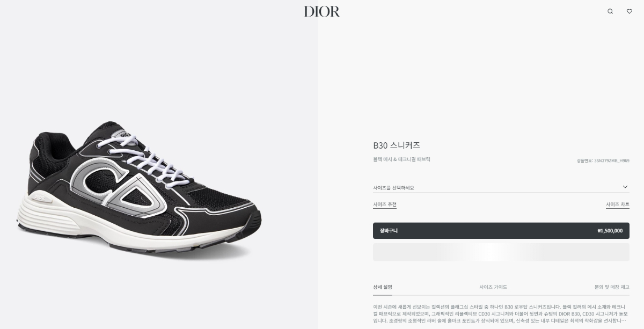Viewport: 644px width, 329px height.
Task: Add to cart with 장바구니 button
Action: click(501, 231)
